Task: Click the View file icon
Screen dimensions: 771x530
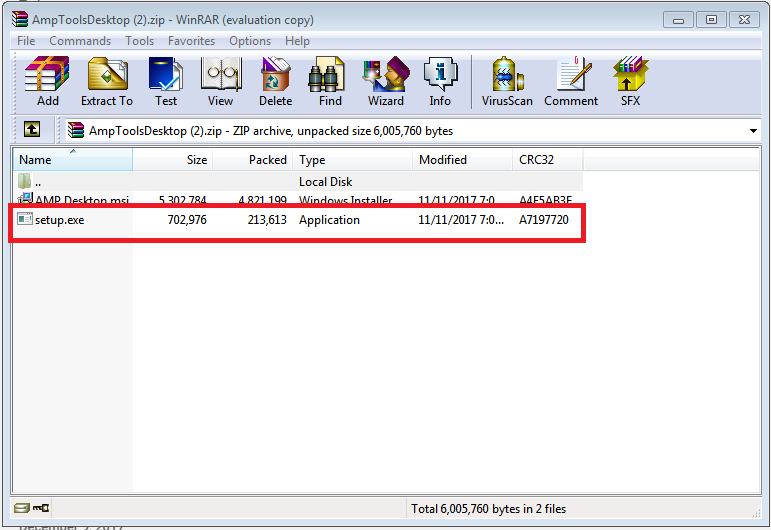Action: pyautogui.click(x=220, y=81)
